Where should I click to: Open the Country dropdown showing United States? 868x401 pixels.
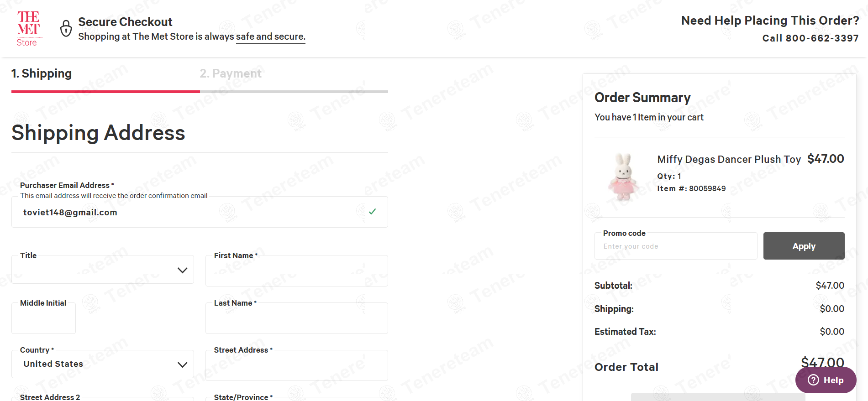click(102, 364)
